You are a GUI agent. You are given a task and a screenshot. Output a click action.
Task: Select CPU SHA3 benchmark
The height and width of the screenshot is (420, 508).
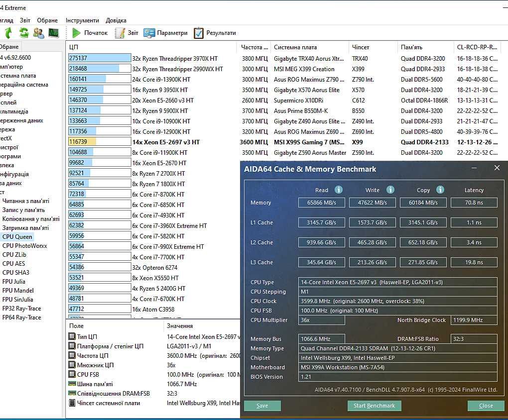(x=15, y=272)
